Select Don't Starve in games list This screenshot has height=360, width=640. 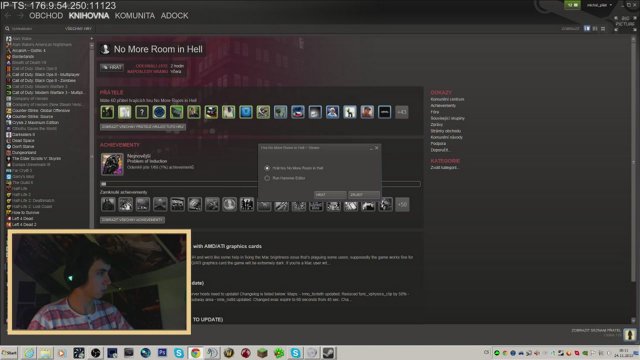[23, 147]
